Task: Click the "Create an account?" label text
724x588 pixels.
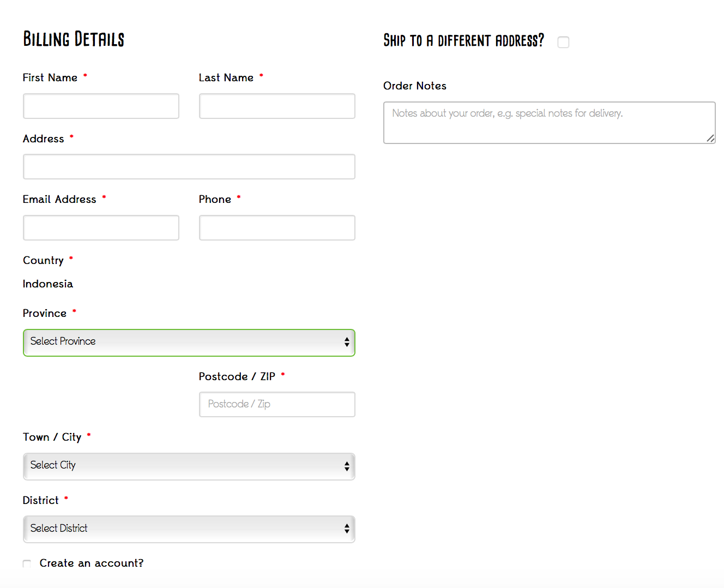Action: click(92, 563)
